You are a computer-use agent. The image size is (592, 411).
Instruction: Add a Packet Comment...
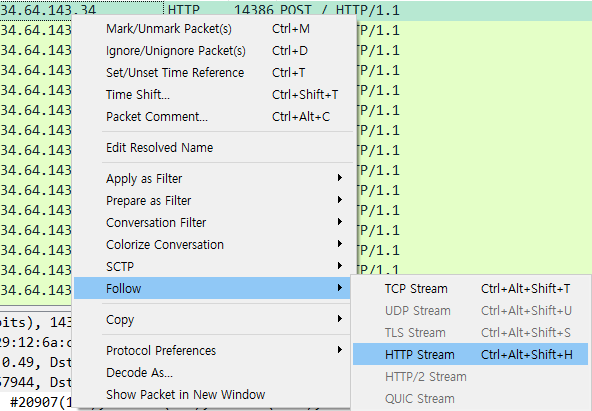coord(213,116)
